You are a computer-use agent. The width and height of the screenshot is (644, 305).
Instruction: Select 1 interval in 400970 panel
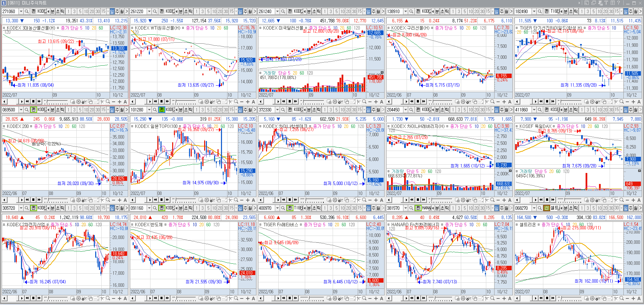(325, 208)
